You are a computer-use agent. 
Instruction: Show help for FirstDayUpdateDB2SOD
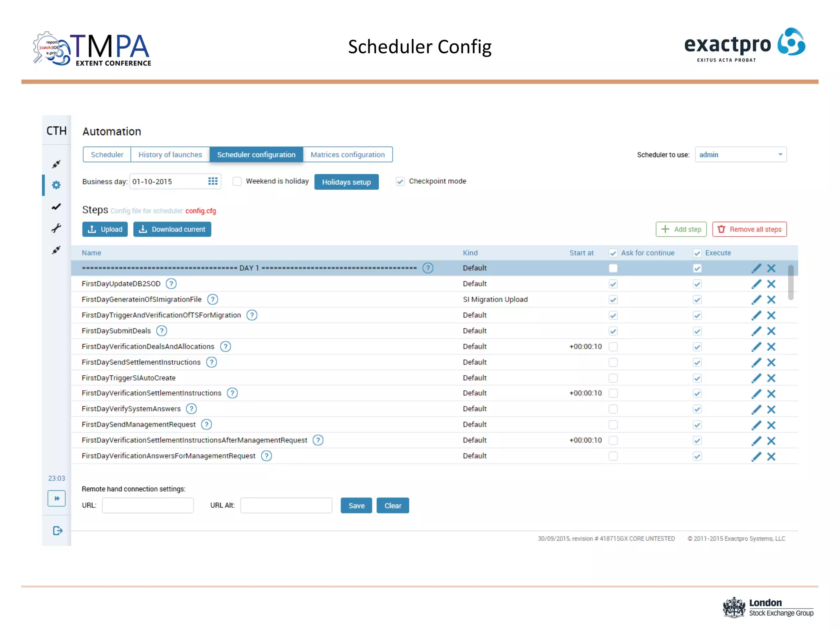(x=171, y=284)
